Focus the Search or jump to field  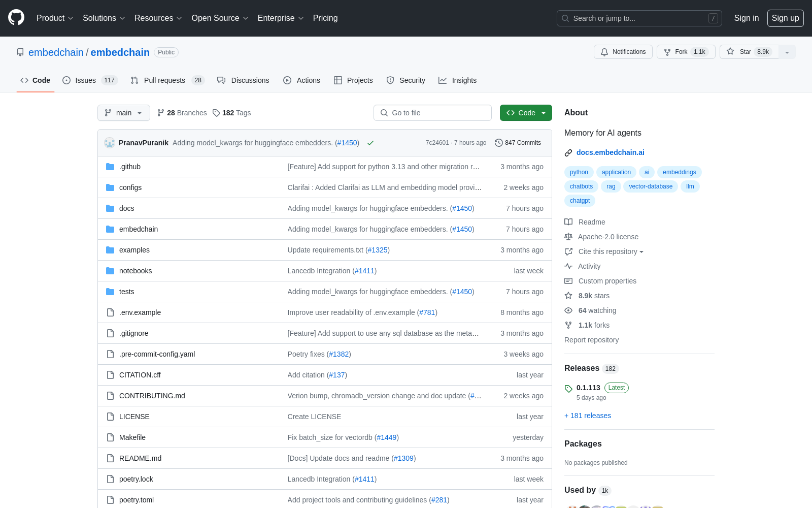639,18
